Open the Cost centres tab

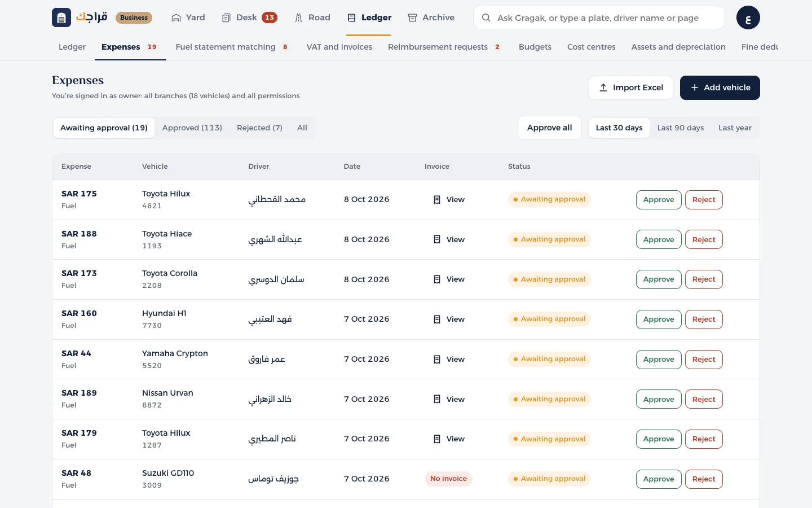(x=592, y=47)
